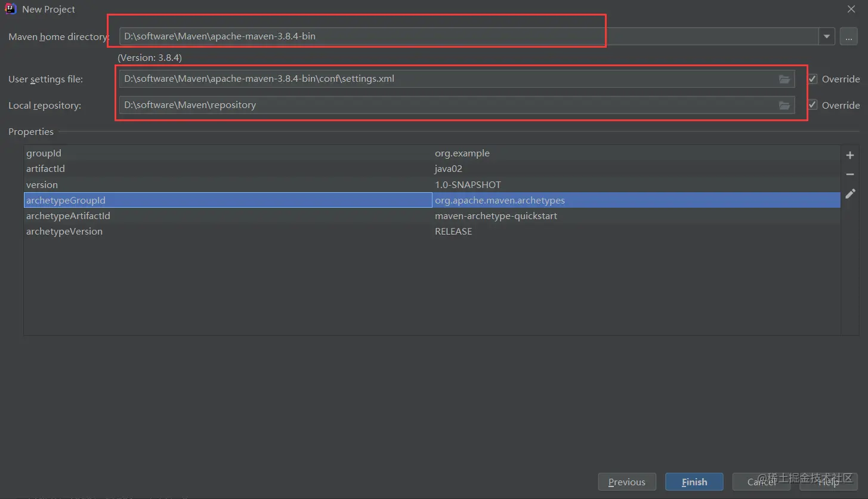Click the Finish button

pos(694,482)
